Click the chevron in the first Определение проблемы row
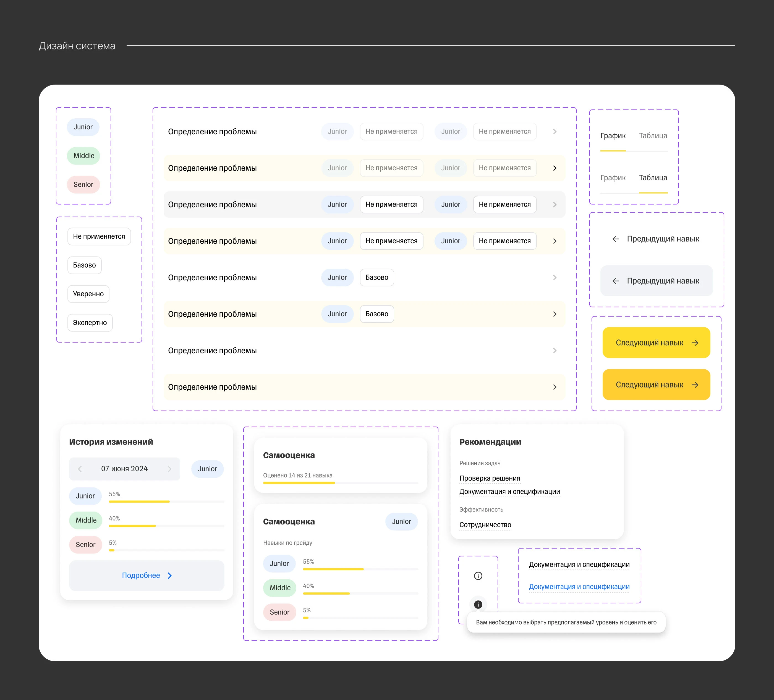Viewport: 774px width, 700px height. [555, 132]
